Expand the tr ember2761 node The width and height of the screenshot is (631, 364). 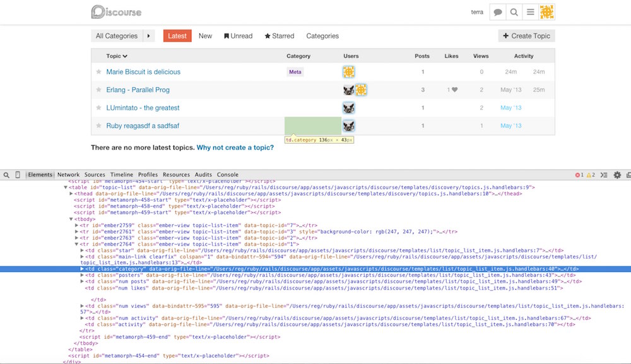76,232
